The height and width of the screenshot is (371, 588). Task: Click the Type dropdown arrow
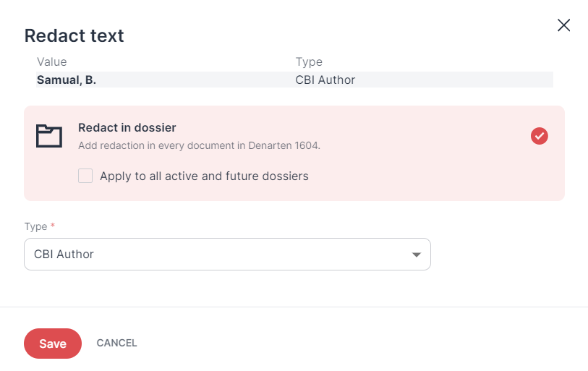tap(416, 255)
